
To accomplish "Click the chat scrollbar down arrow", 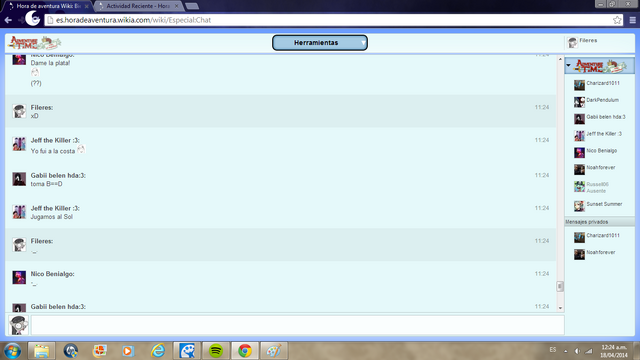I will 560,308.
